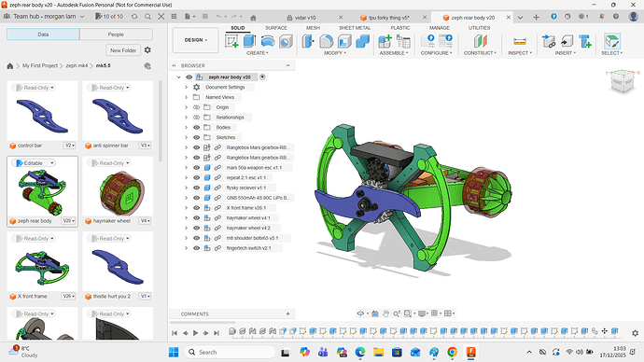
Task: Toggle visibility of root zeph rear body
Action: (x=189, y=77)
